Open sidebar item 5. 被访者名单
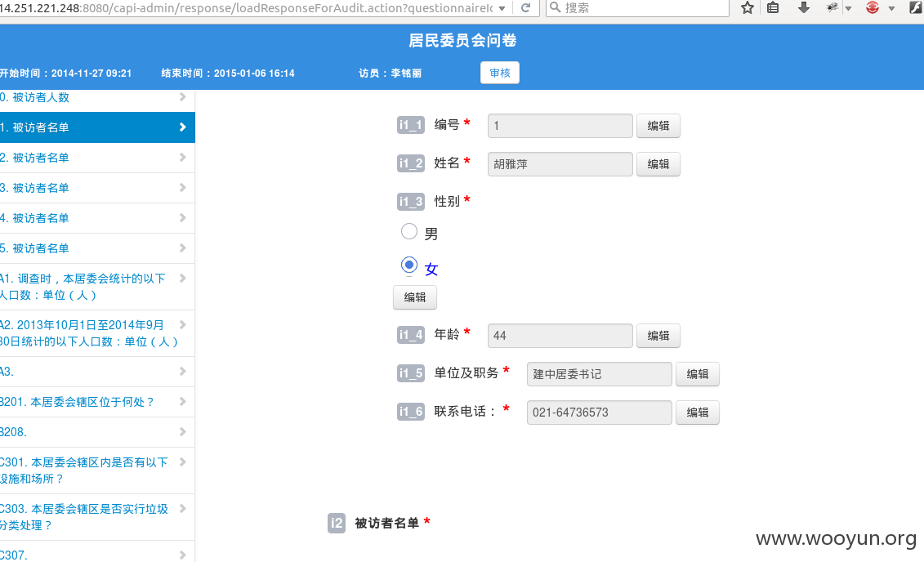 point(97,248)
